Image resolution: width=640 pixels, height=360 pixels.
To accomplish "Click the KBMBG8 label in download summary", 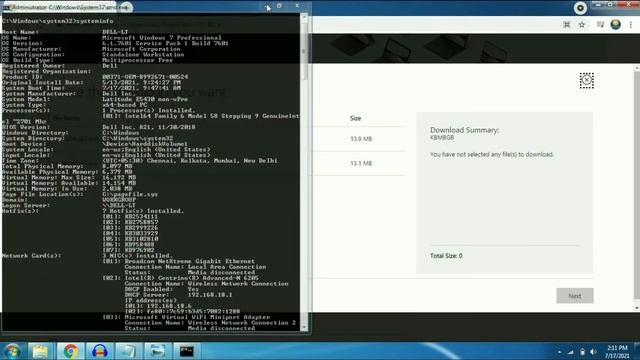I will (442, 138).
